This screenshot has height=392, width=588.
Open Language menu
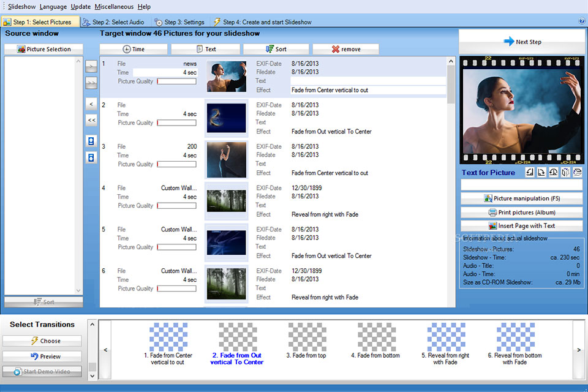[x=53, y=7]
